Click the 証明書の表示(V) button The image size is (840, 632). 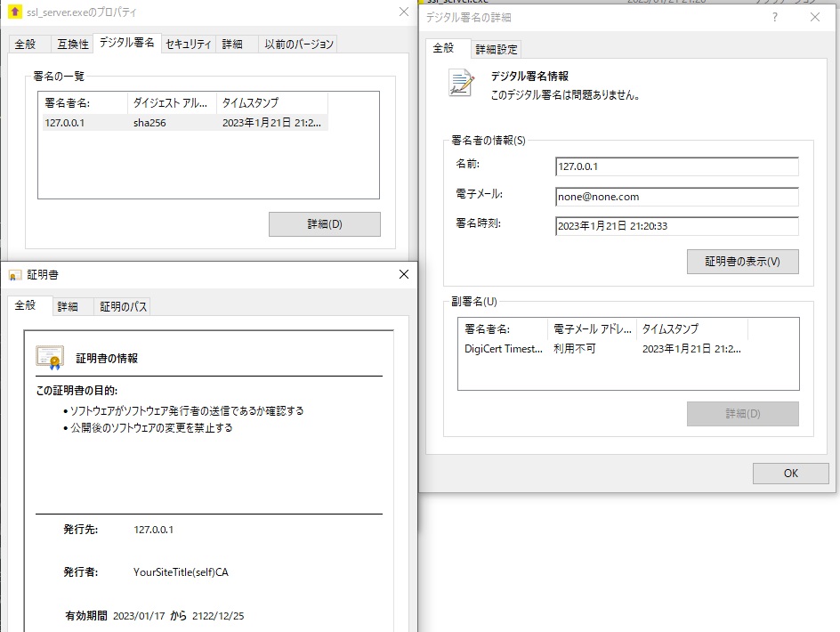click(x=742, y=262)
